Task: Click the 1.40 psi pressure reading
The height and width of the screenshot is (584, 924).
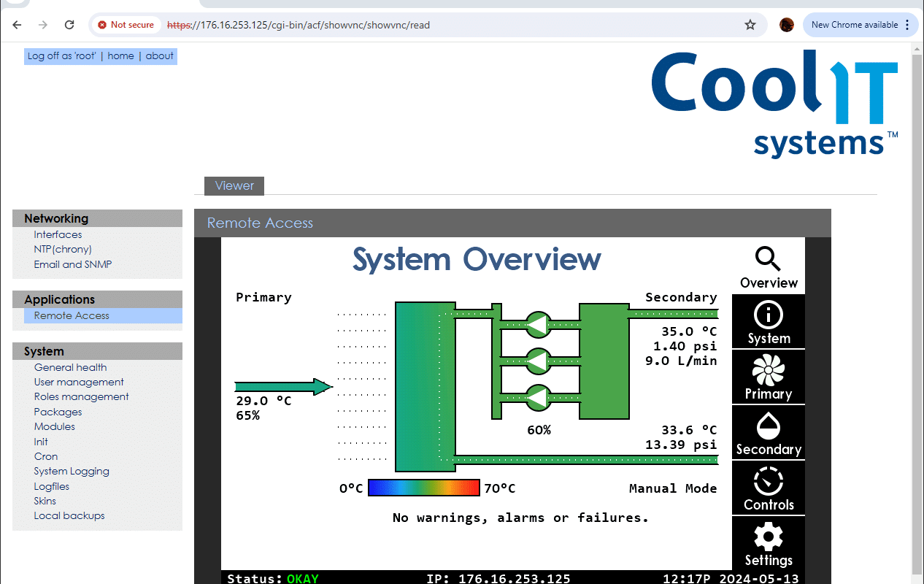Action: pyautogui.click(x=685, y=346)
